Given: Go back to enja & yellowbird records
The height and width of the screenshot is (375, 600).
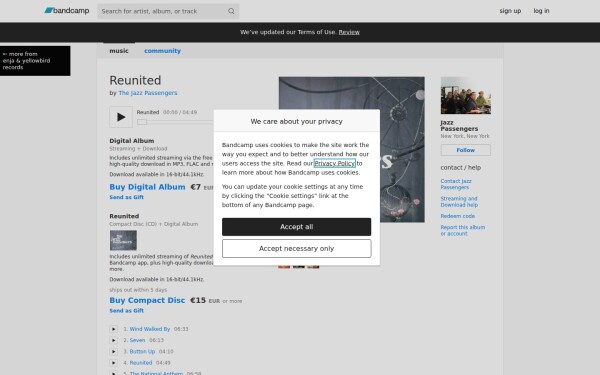Looking at the screenshot, I should pyautogui.click(x=35, y=61).
